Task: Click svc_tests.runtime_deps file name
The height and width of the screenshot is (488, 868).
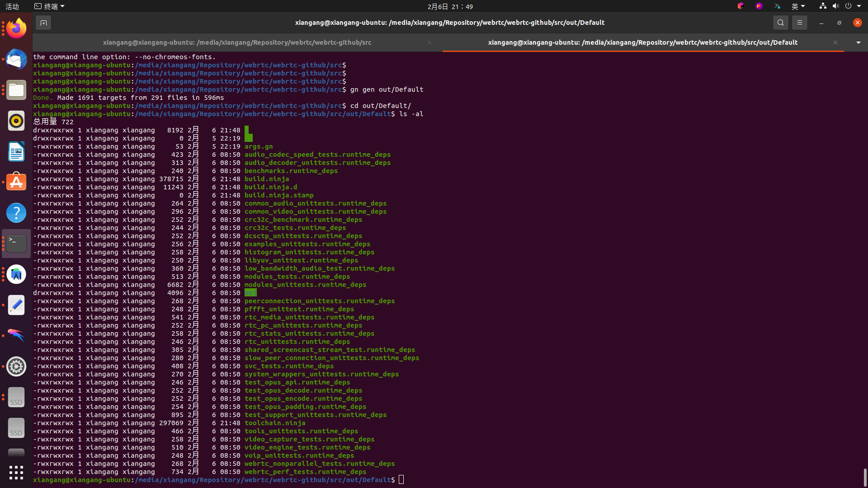Action: coord(289,366)
